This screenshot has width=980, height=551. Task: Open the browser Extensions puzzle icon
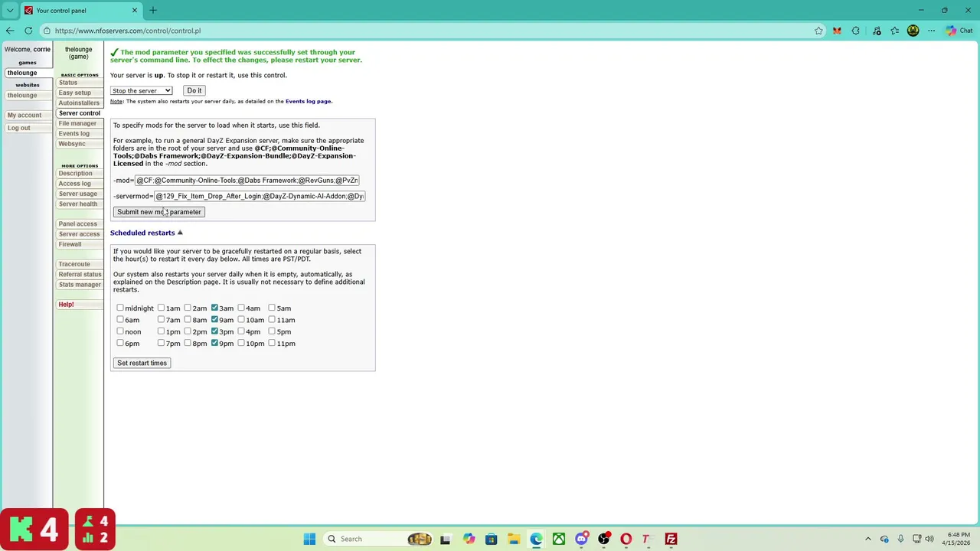[x=856, y=31]
